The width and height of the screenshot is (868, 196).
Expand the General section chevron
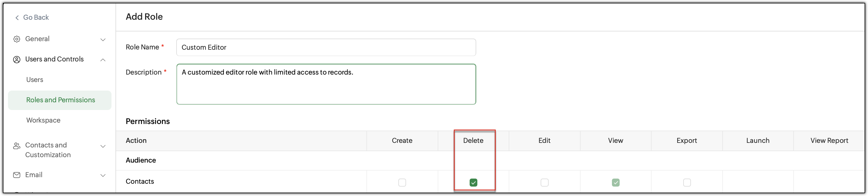click(x=103, y=40)
